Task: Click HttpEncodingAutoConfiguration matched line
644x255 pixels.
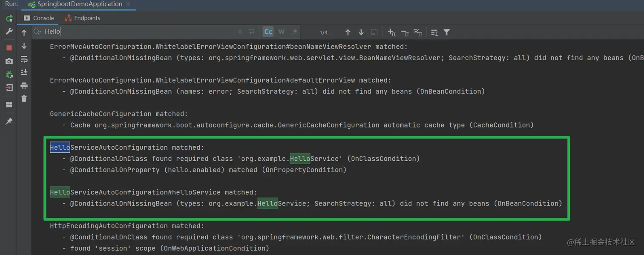Action: [127, 226]
